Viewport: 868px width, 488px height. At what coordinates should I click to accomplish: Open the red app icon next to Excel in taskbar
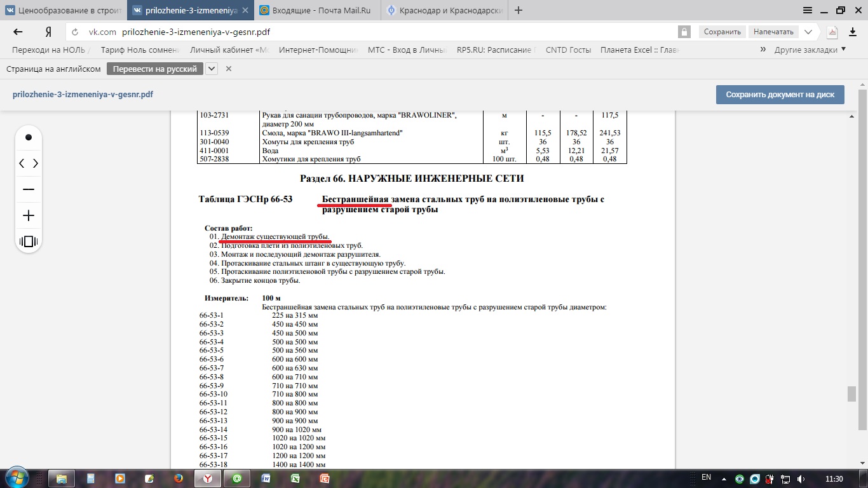(325, 478)
